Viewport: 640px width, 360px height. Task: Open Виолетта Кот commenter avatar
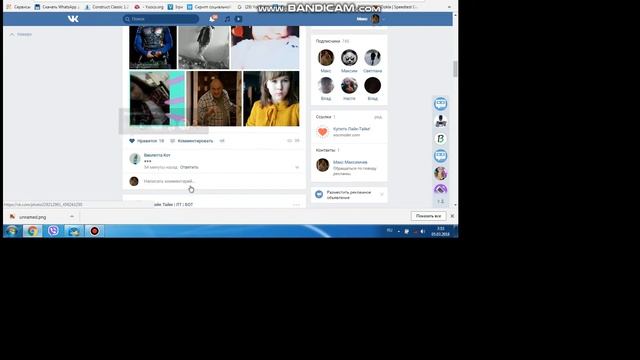[135, 158]
